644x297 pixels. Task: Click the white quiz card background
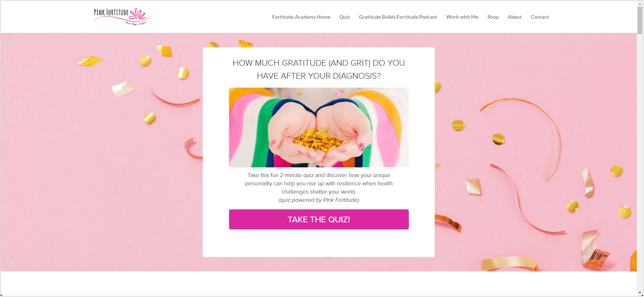[x=319, y=243]
